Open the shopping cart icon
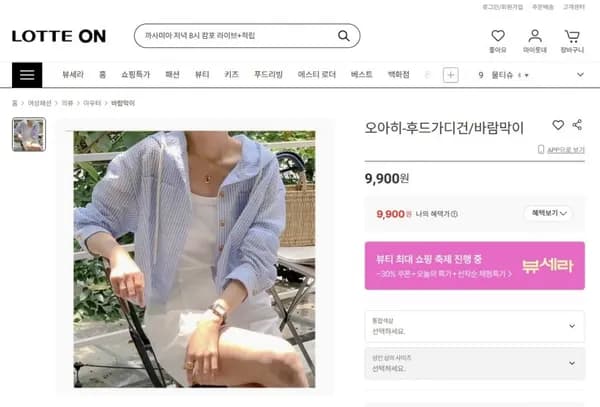The height and width of the screenshot is (407, 600). point(572,36)
